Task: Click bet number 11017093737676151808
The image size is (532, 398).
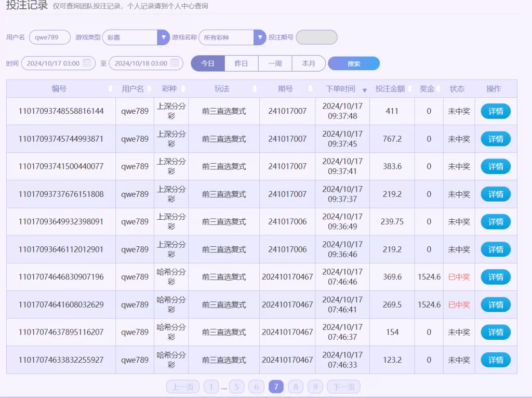Action: (x=61, y=194)
